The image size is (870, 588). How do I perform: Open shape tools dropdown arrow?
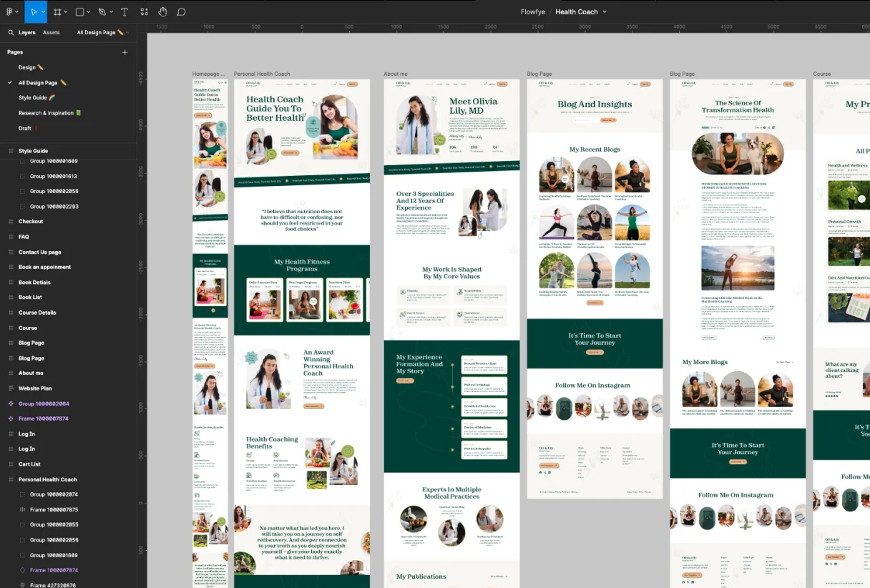[x=88, y=12]
